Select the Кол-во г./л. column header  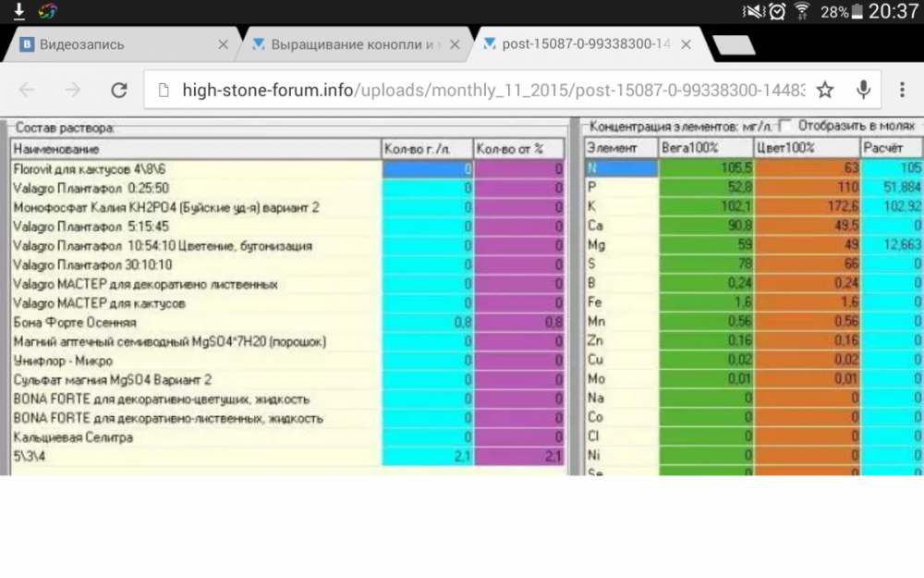pyautogui.click(x=427, y=149)
